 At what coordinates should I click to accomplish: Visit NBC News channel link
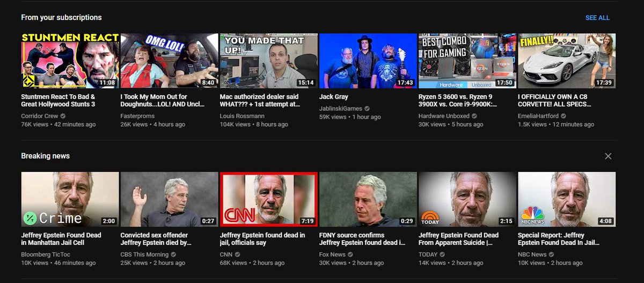[532, 255]
